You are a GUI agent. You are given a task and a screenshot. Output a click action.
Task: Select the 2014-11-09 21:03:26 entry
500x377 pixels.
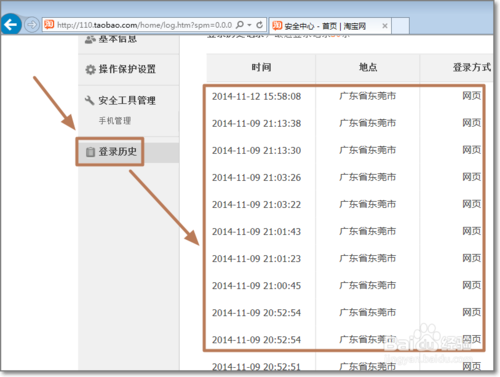(256, 177)
